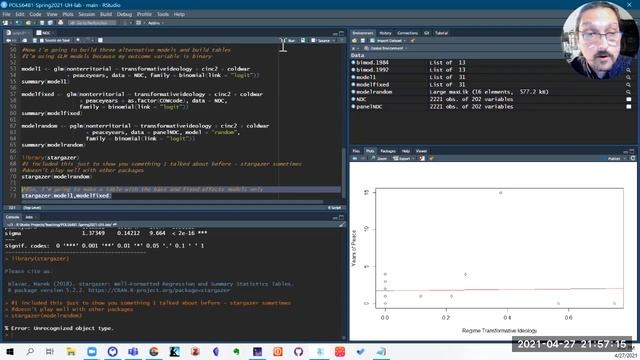The image size is (640, 360).
Task: Click the Go to file/function search box
Action: (x=92, y=23)
